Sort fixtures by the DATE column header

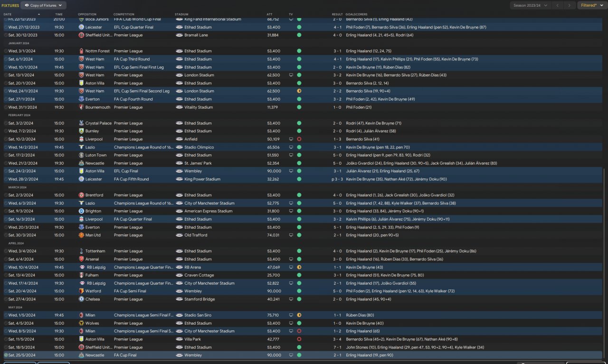[x=8, y=14]
